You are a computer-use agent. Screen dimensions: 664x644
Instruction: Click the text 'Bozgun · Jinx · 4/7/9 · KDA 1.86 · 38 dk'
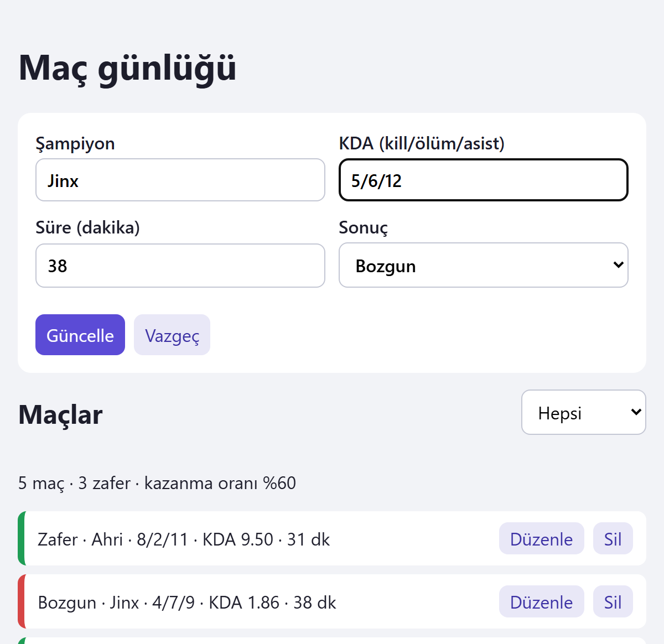pos(187,602)
